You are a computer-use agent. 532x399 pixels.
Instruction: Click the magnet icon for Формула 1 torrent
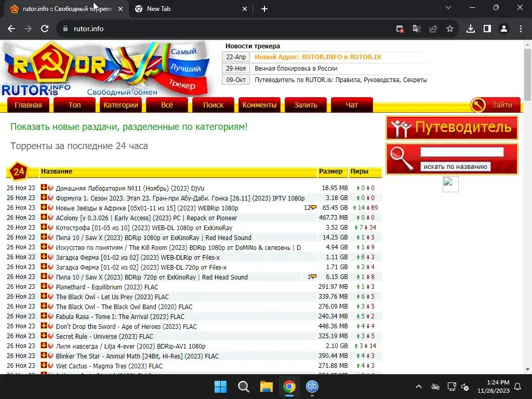50,197
